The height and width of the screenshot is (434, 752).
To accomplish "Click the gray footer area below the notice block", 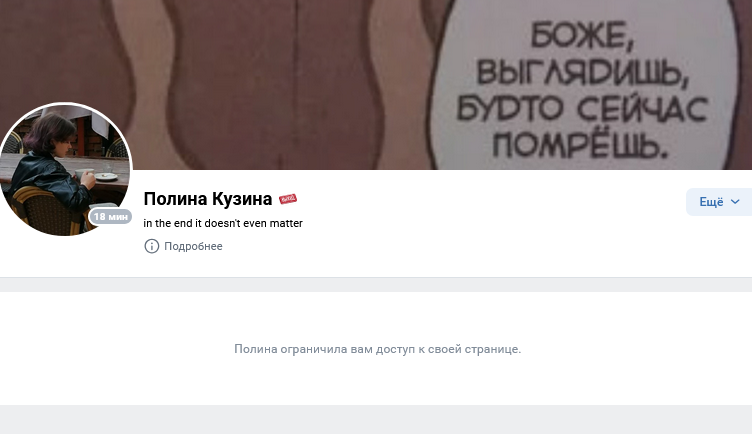I will pos(376,420).
